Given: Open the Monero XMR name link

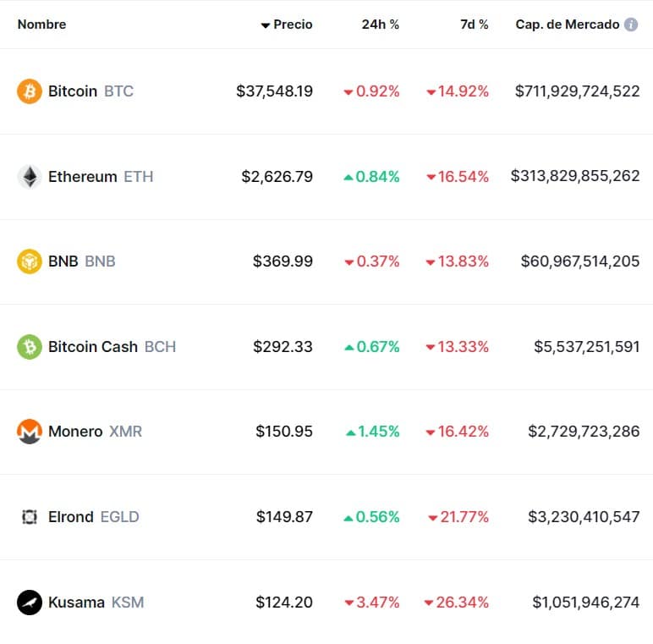Looking at the screenshot, I should coord(95,432).
